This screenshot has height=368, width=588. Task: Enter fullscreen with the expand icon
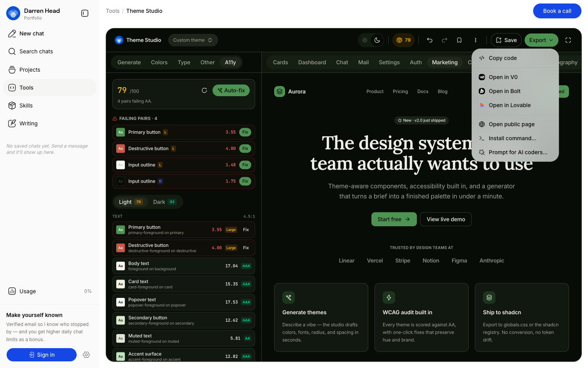568,40
